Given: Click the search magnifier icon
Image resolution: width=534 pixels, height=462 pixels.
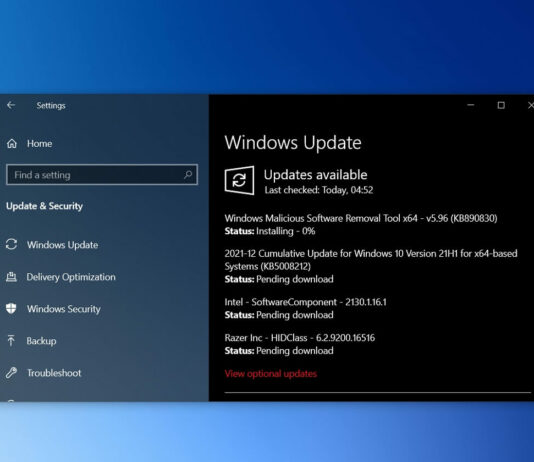Looking at the screenshot, I should click(x=188, y=175).
